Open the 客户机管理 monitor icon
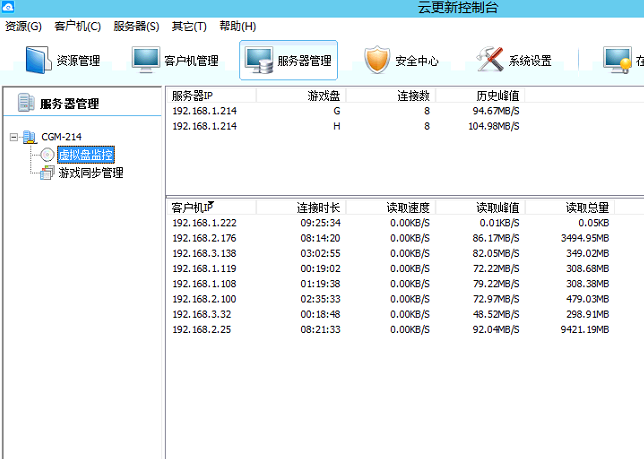Viewport: 644px width, 459px height. click(x=145, y=60)
